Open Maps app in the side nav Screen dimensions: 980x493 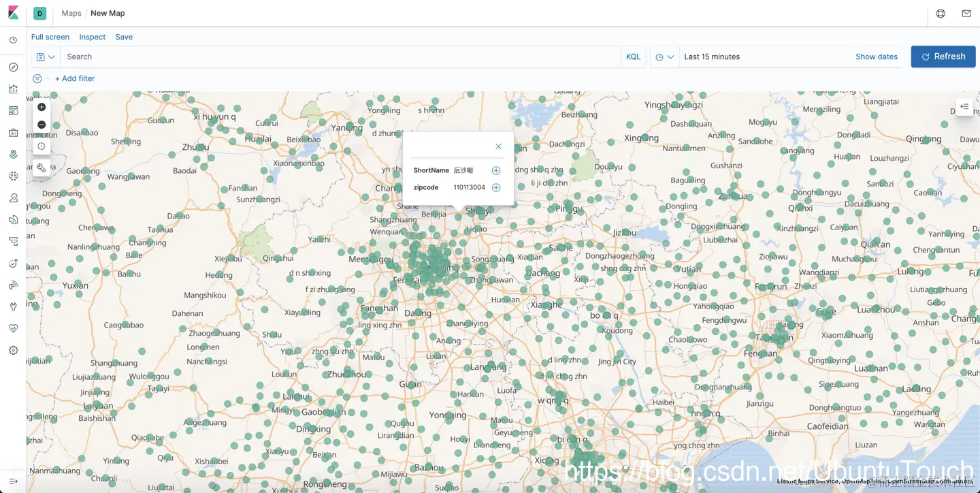[13, 154]
